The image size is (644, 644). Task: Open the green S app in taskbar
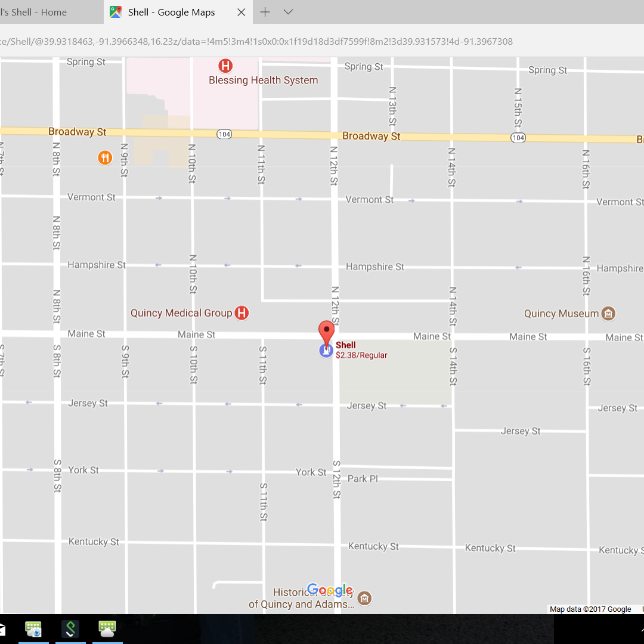70,628
